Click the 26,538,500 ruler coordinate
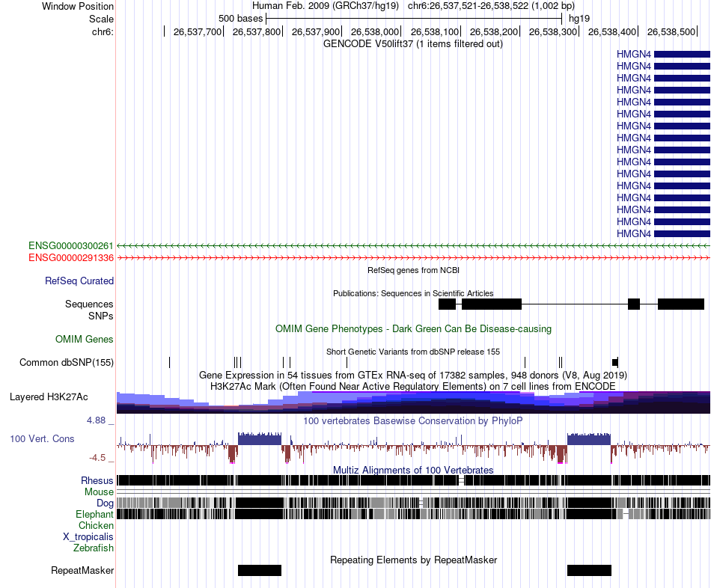Viewport: 711px width, 588px height. [671, 31]
